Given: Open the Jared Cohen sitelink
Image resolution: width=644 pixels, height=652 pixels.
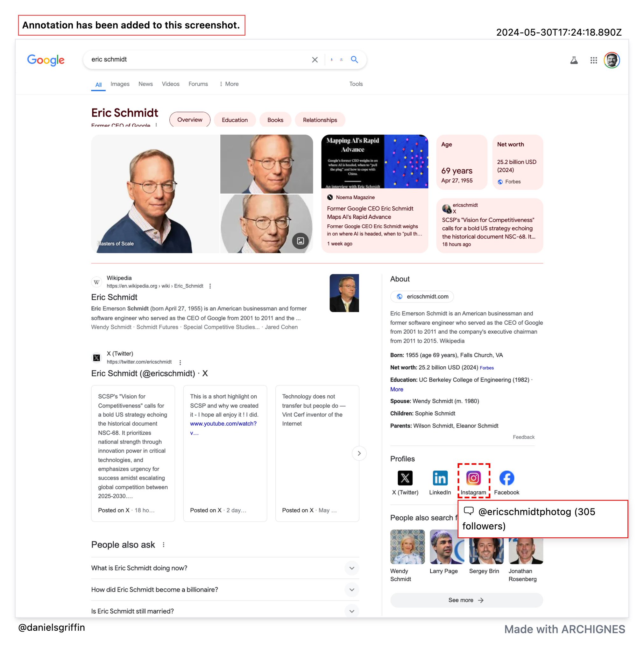Looking at the screenshot, I should (x=281, y=327).
